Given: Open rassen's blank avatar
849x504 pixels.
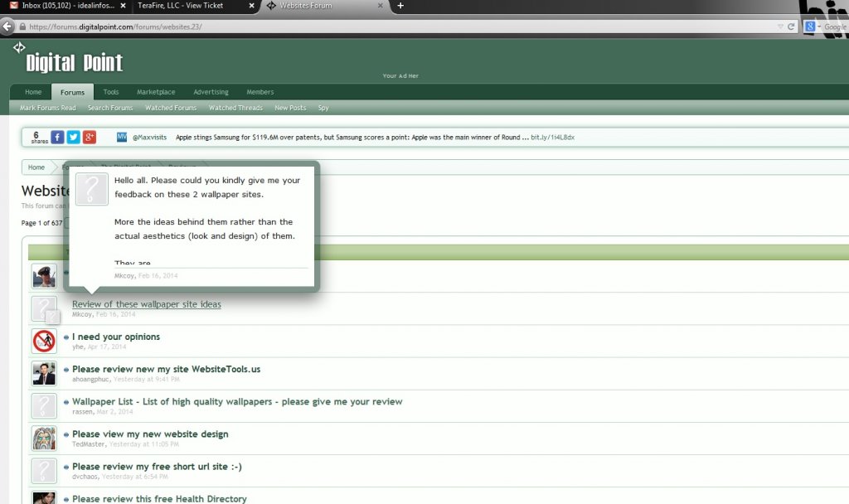Looking at the screenshot, I should (x=44, y=406).
